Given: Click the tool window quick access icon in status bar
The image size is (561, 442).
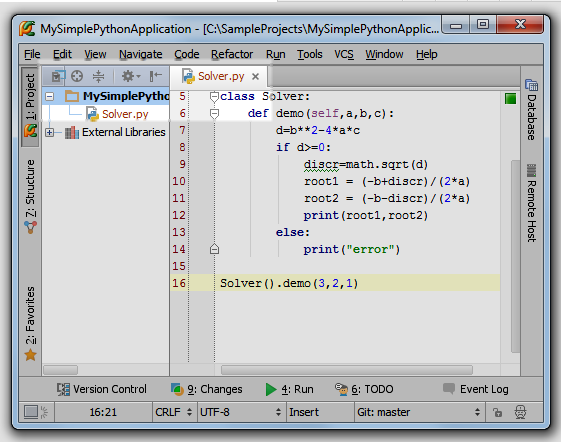Looking at the screenshot, I should [x=31, y=412].
